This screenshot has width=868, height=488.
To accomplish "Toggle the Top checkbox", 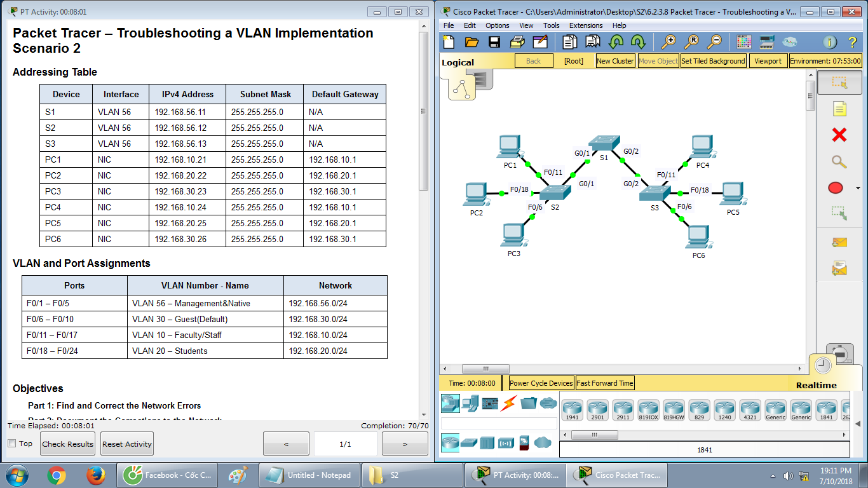I will click(x=12, y=444).
